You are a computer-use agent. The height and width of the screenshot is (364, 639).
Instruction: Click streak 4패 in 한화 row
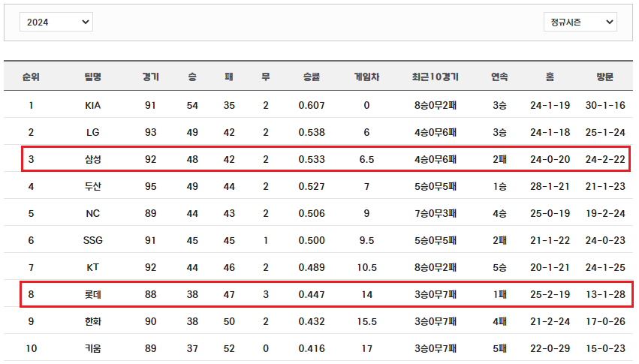pos(499,321)
